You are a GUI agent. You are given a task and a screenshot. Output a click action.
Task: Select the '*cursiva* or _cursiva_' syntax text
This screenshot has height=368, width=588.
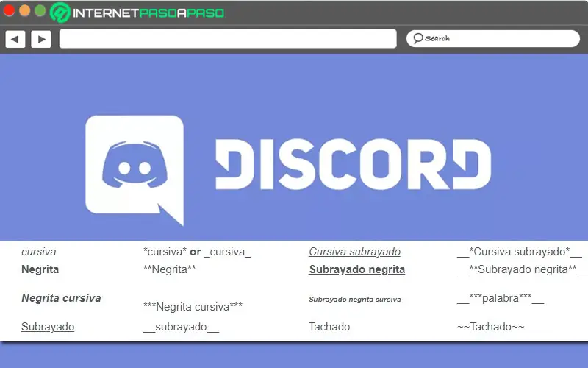pos(197,252)
